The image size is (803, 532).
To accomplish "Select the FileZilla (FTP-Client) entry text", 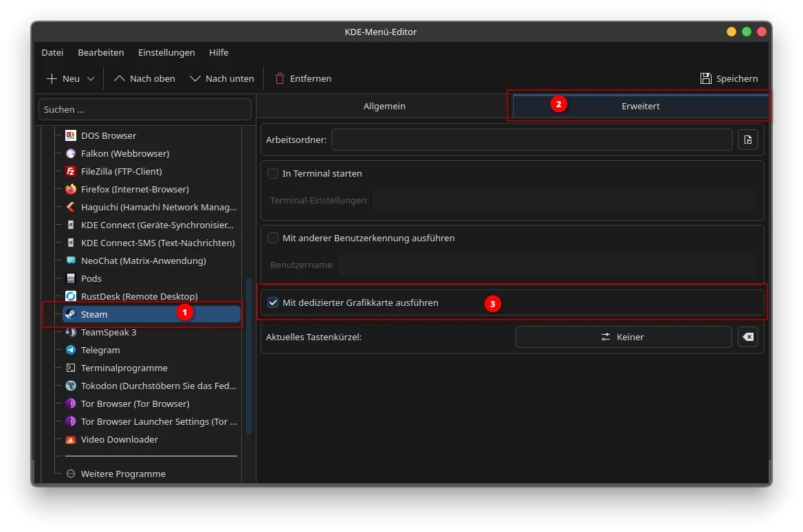I will coord(122,172).
